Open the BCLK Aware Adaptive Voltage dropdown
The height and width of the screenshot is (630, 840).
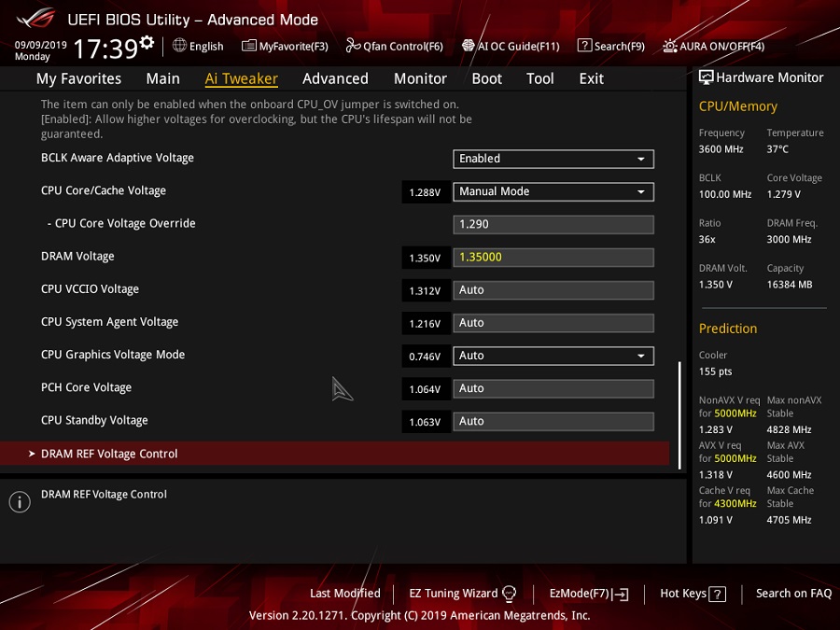(x=553, y=159)
